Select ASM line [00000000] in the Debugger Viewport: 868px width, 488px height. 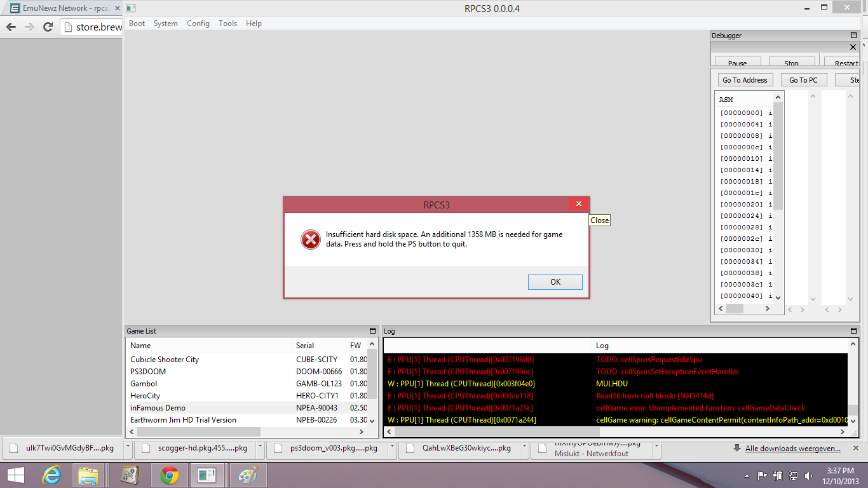coord(746,113)
